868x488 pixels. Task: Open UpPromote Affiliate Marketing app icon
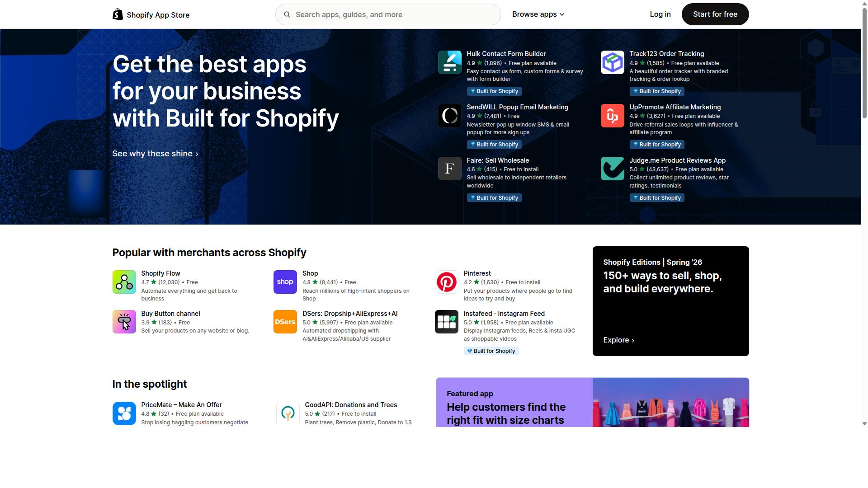click(x=612, y=116)
